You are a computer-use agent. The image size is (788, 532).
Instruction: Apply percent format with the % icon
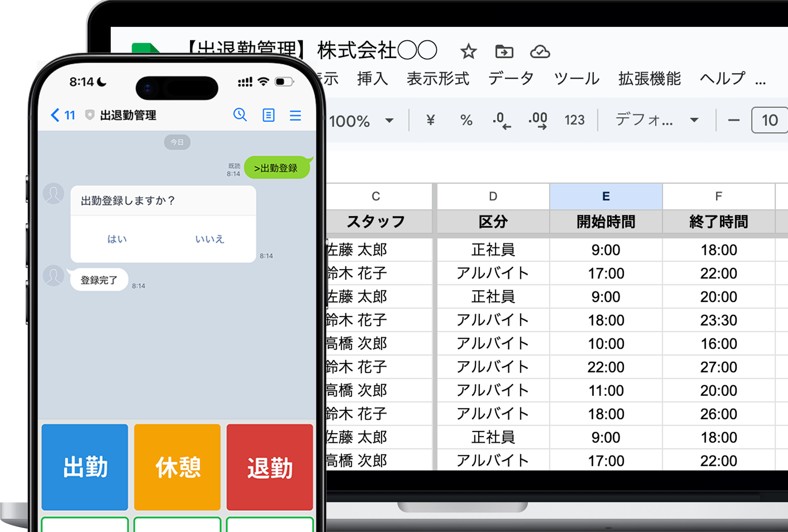pyautogui.click(x=467, y=120)
